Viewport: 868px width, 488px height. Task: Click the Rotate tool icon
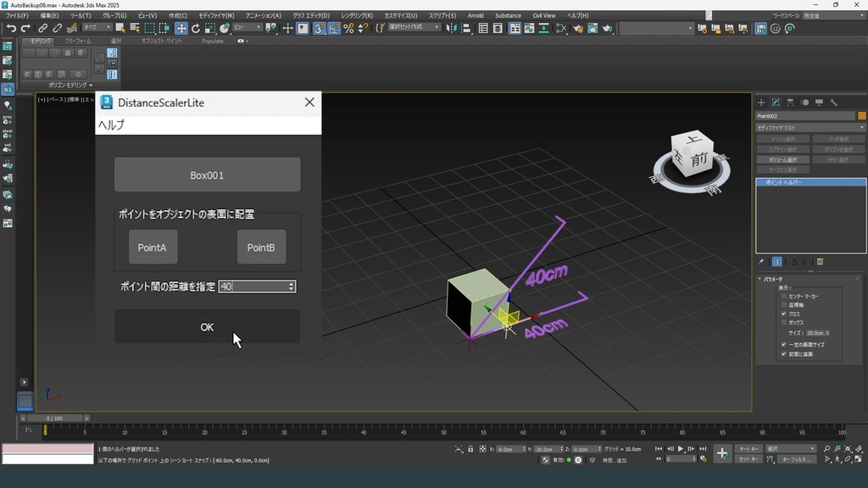point(196,28)
